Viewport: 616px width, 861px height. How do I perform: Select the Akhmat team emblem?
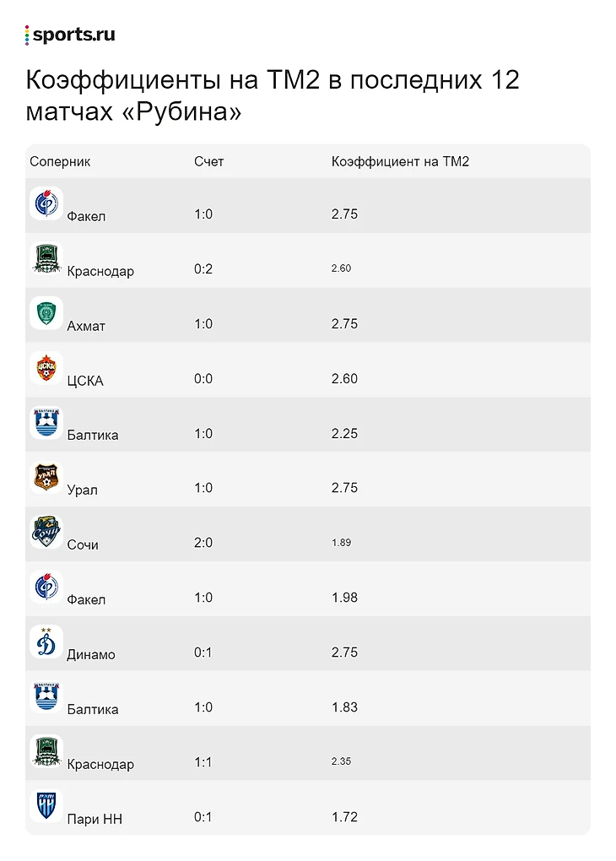click(46, 313)
